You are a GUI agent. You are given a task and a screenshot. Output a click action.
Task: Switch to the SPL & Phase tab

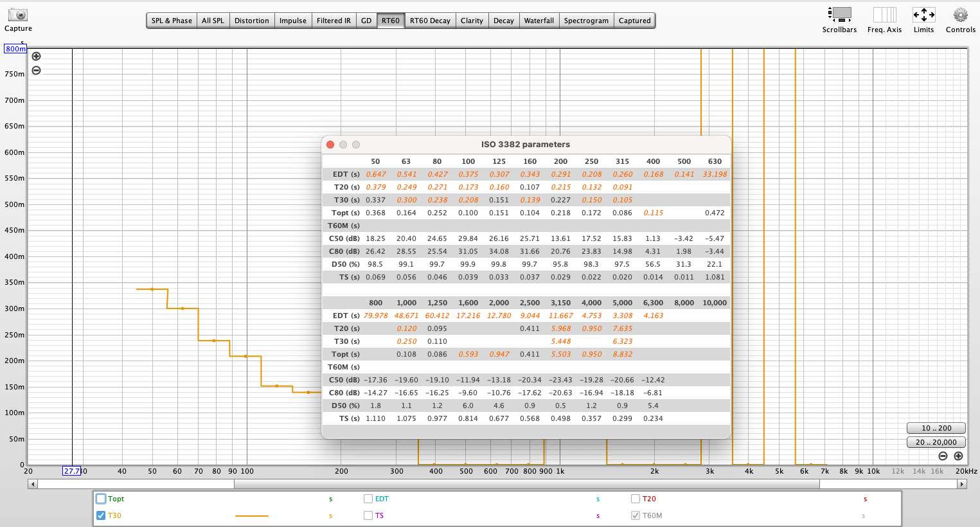[172, 21]
